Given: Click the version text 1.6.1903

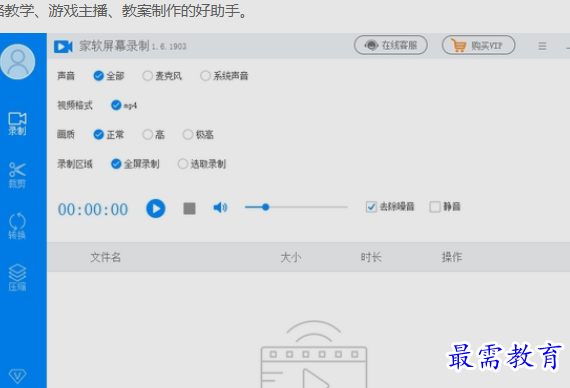Looking at the screenshot, I should click(x=169, y=47).
